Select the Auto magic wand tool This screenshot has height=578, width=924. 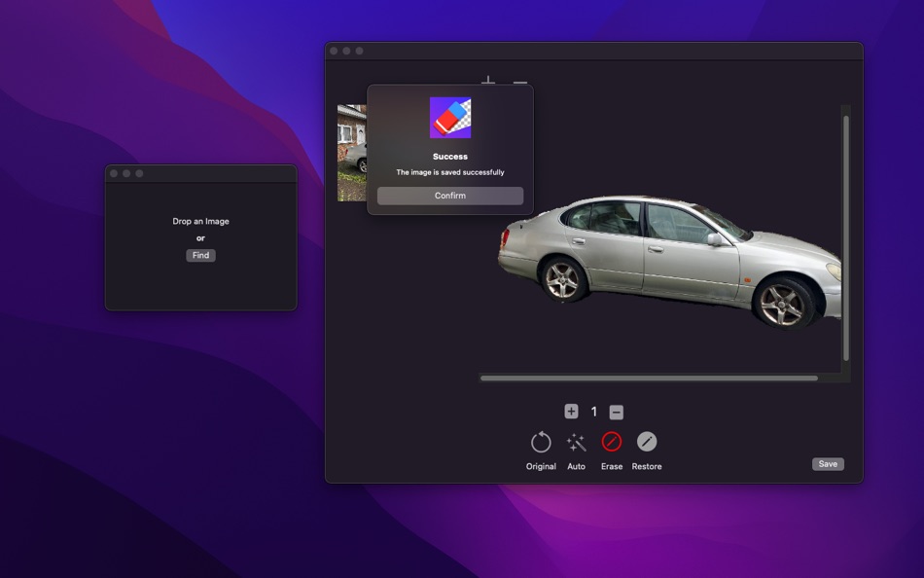click(577, 442)
